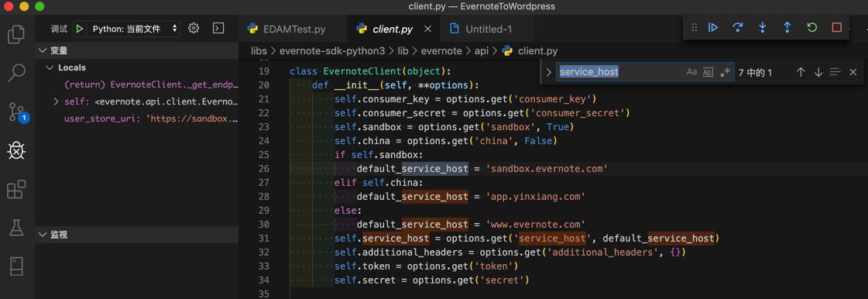
Task: Switch to client.py tab
Action: coord(393,29)
